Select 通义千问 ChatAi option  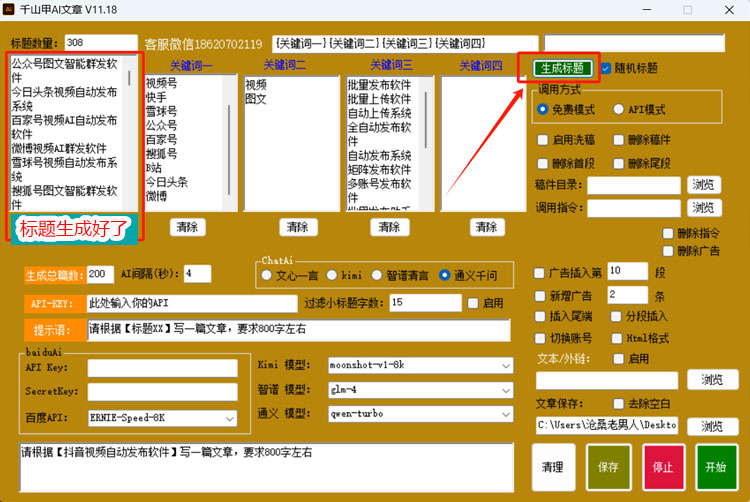444,275
